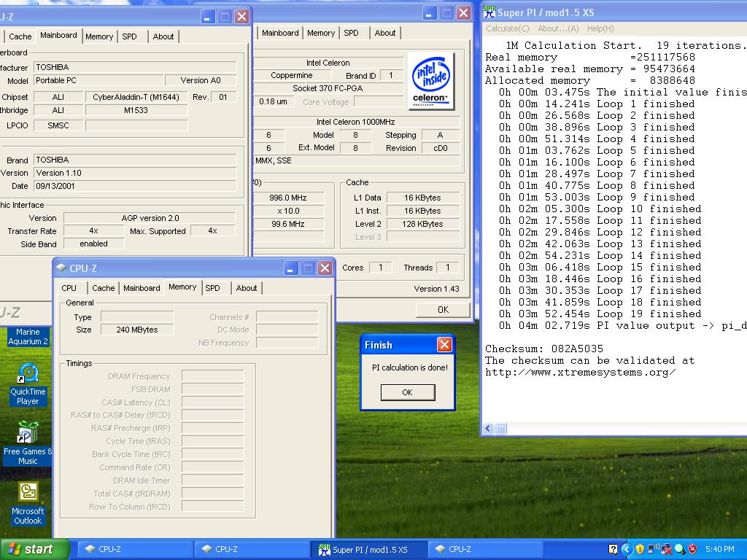This screenshot has width=747, height=560.
Task: Select Memory tab in the front CPU-Z window
Action: point(182,287)
